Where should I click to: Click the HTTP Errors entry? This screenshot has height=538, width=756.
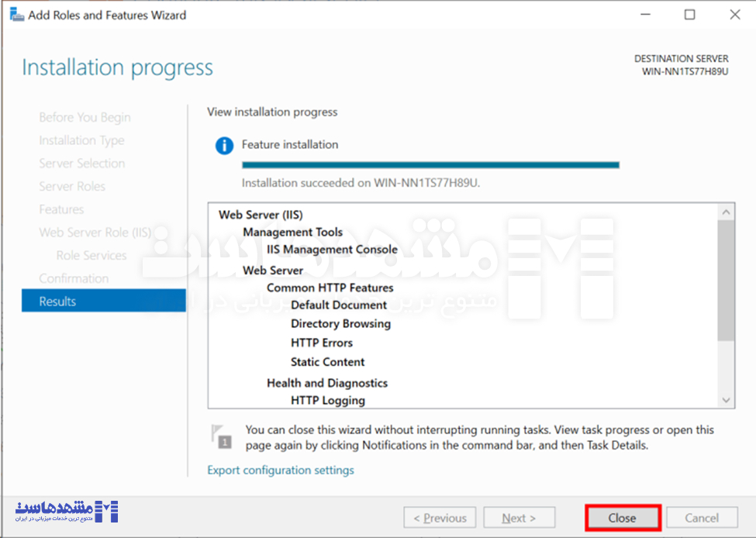[322, 343]
